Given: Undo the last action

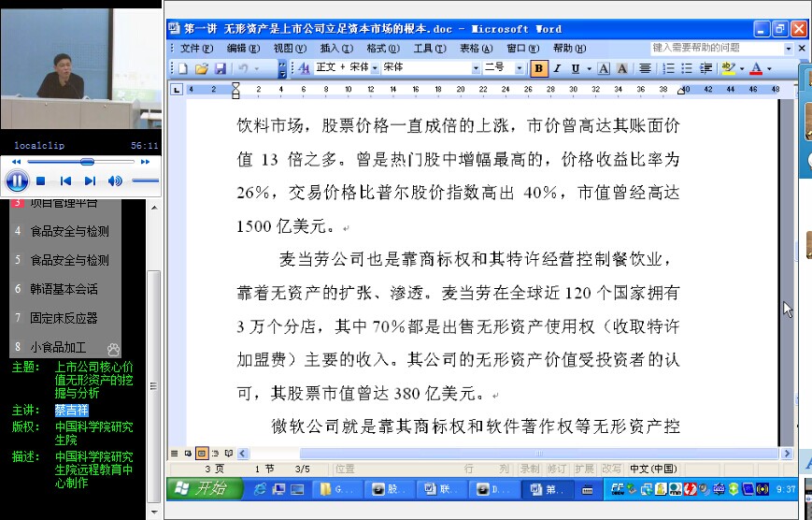Looking at the screenshot, I should click(243, 68).
